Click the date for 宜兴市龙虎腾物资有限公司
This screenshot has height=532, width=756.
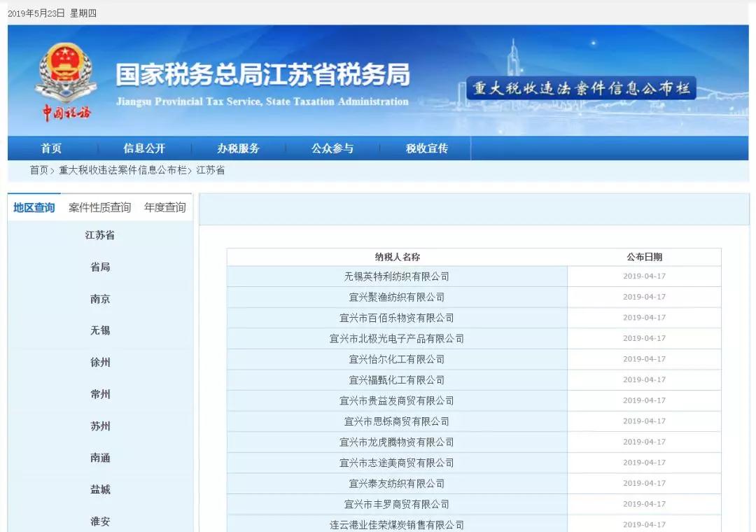click(x=644, y=442)
